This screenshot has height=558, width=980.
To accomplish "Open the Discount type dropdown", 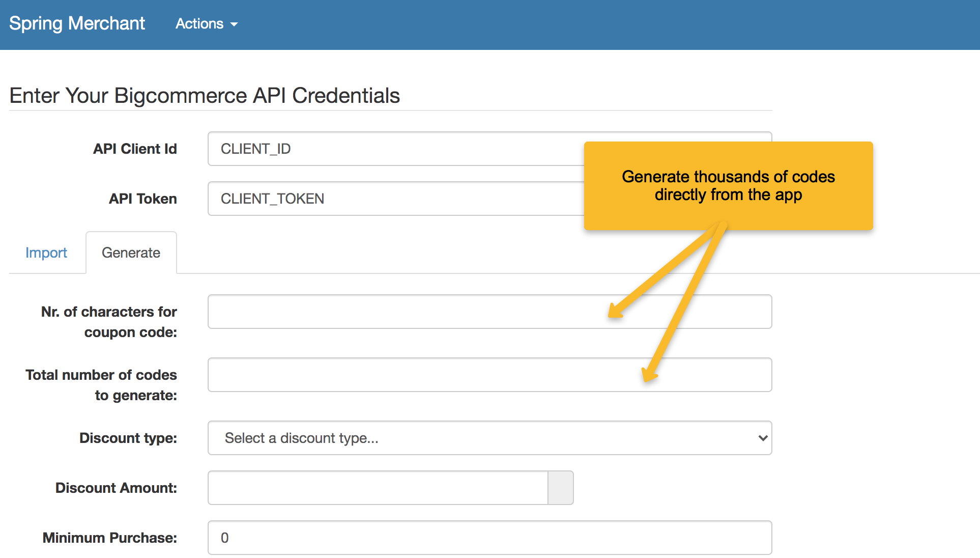I will click(490, 438).
